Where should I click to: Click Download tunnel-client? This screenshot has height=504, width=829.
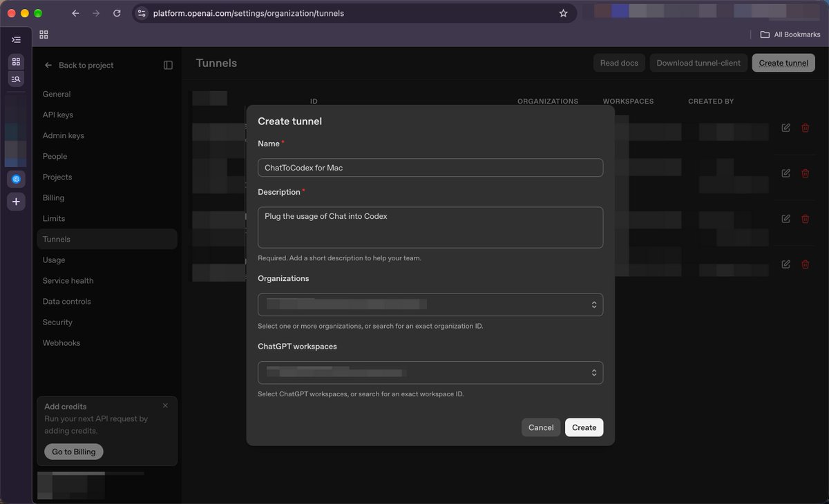tap(698, 63)
